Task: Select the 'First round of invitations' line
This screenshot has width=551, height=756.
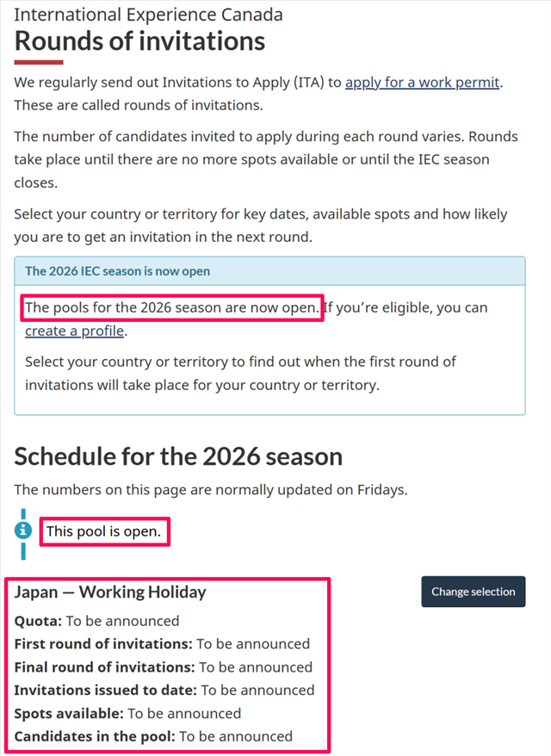Action: (162, 644)
